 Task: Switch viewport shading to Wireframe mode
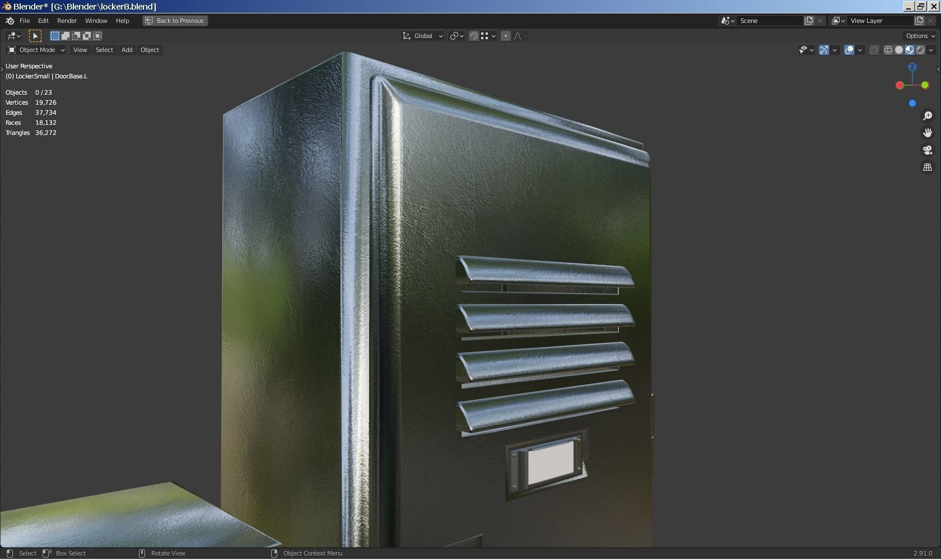888,50
